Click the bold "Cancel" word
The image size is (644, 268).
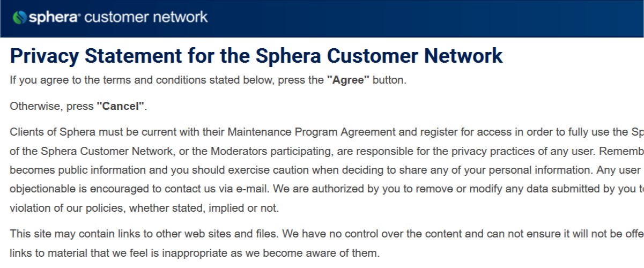121,106
